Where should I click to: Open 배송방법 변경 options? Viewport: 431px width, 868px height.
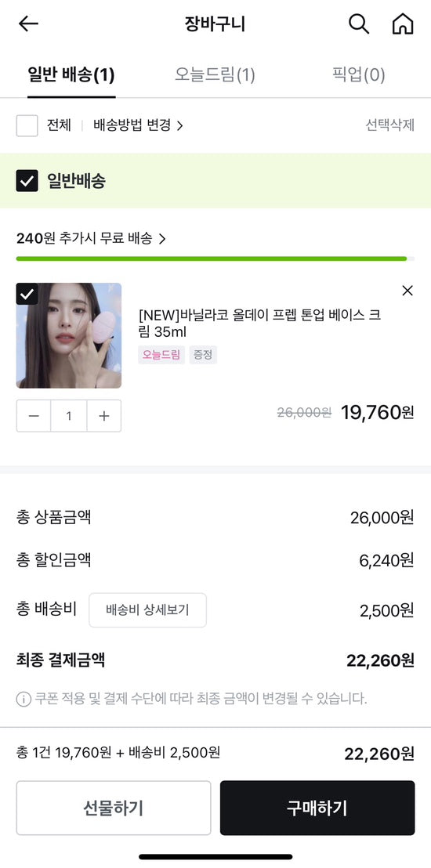click(x=138, y=125)
